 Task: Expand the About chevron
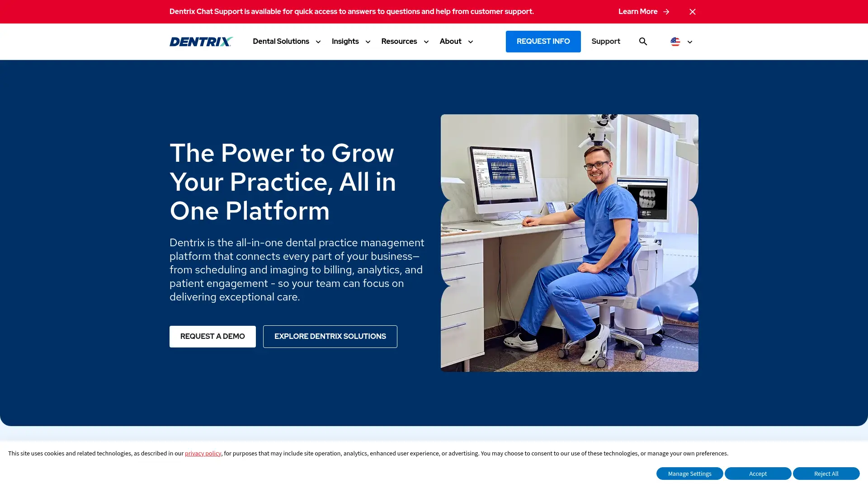click(x=471, y=42)
